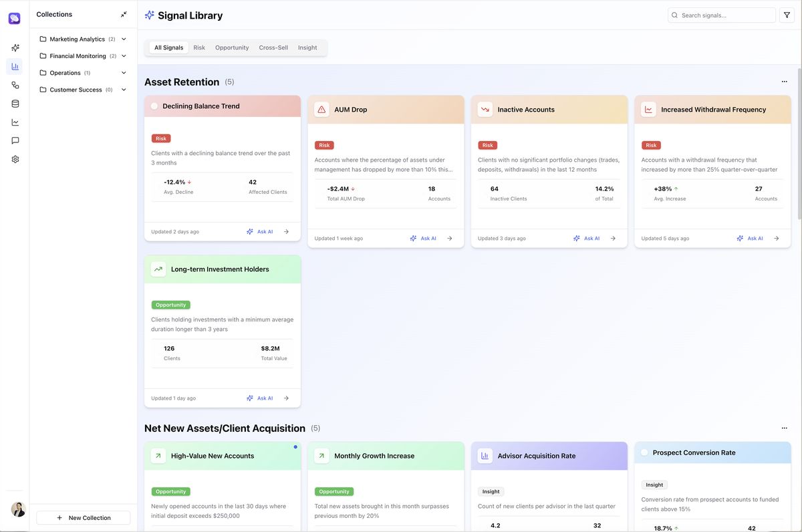Open the Financial Monitoring folder
The height and width of the screenshot is (532, 802).
click(78, 56)
